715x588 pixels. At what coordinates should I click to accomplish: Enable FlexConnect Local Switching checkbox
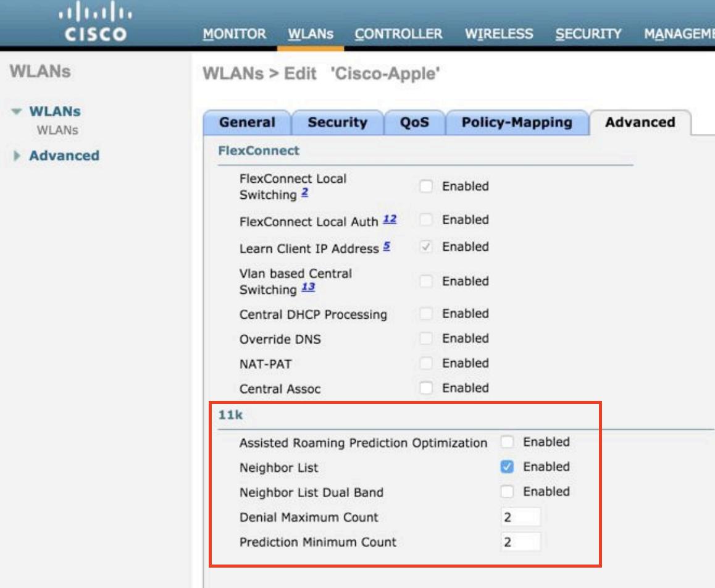tap(426, 186)
